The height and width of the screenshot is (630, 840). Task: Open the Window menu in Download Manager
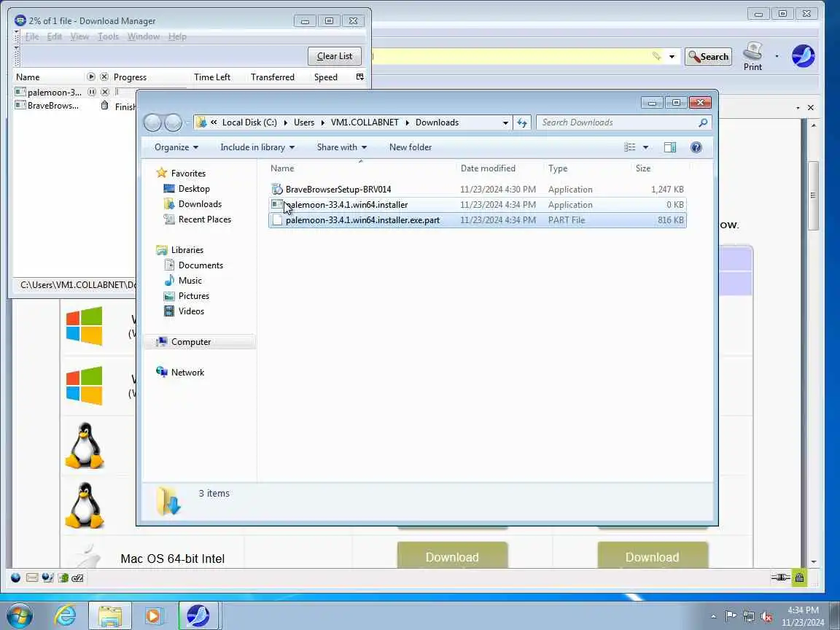point(144,36)
